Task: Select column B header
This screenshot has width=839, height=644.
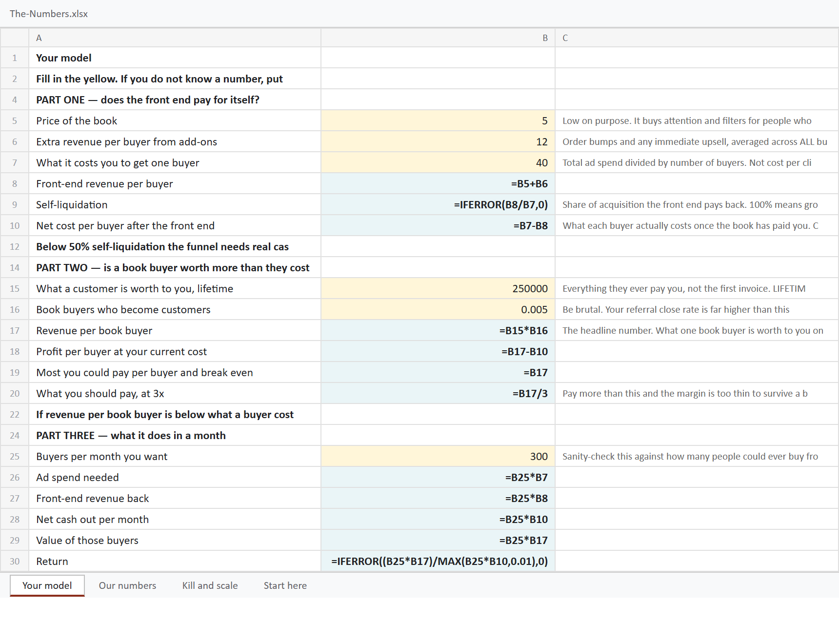Action: point(438,38)
